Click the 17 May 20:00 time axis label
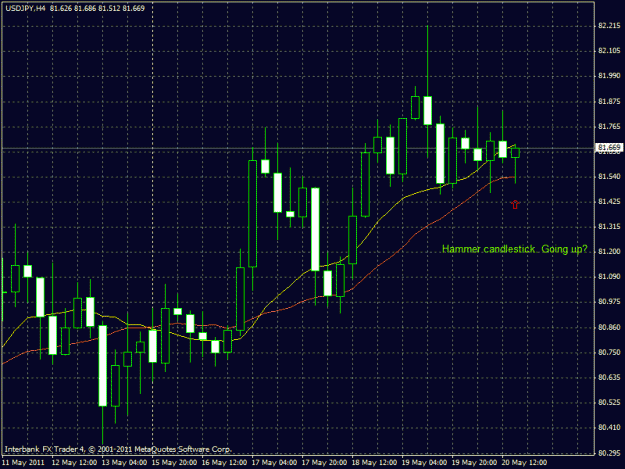The image size is (625, 469). point(324,463)
